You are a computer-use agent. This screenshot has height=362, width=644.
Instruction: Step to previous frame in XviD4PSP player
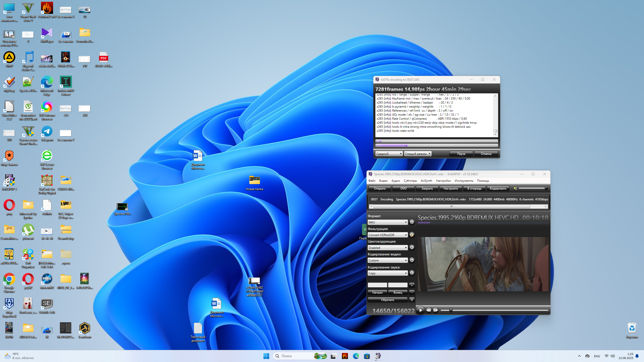pyautogui.click(x=428, y=310)
